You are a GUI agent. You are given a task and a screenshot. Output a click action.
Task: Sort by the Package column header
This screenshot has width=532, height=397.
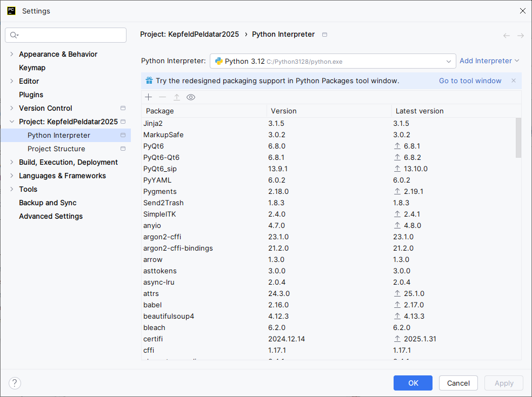(x=204, y=111)
